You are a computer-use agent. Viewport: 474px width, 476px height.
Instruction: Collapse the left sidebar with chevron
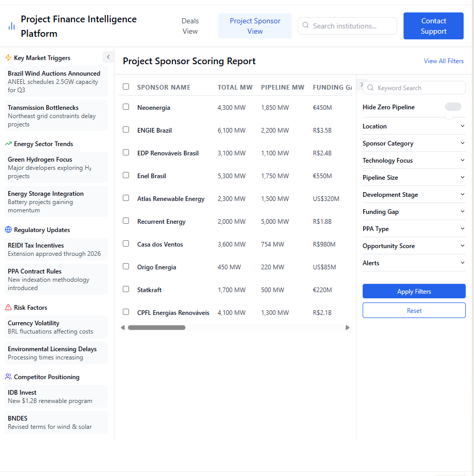click(x=108, y=57)
